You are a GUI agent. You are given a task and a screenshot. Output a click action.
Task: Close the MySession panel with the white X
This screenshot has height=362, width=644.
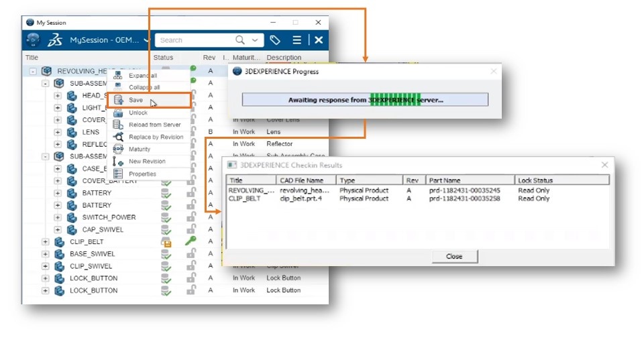[318, 40]
